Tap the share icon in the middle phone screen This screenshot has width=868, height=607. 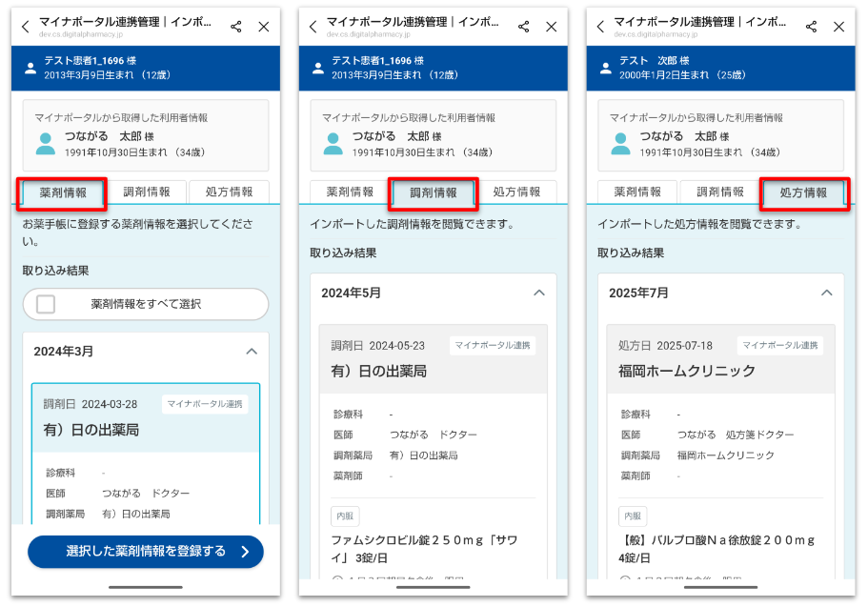[x=523, y=27]
